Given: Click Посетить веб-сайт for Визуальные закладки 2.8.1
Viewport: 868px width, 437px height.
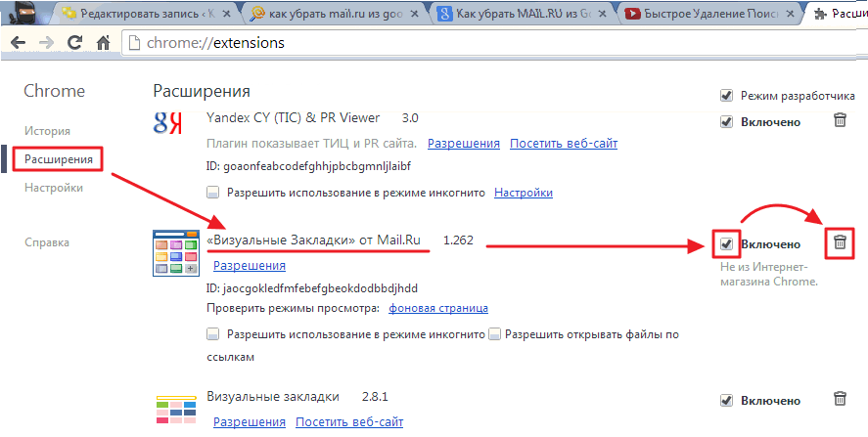Looking at the screenshot, I should click(349, 422).
